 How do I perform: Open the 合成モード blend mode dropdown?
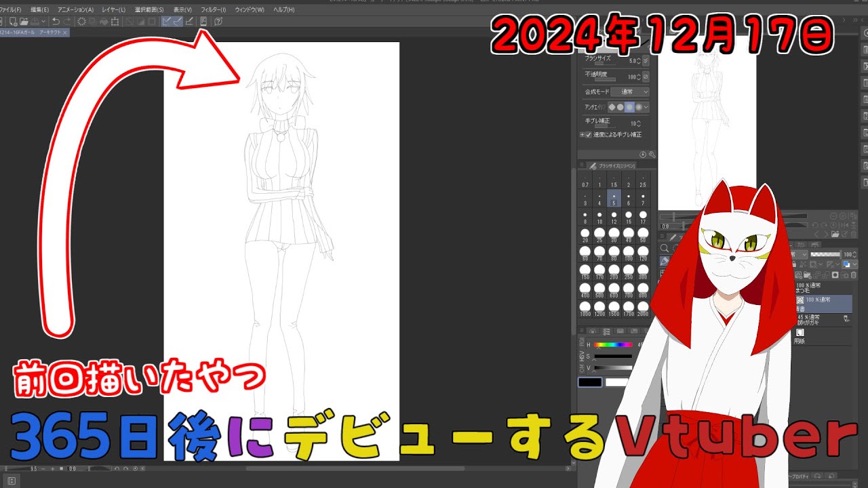tap(630, 92)
